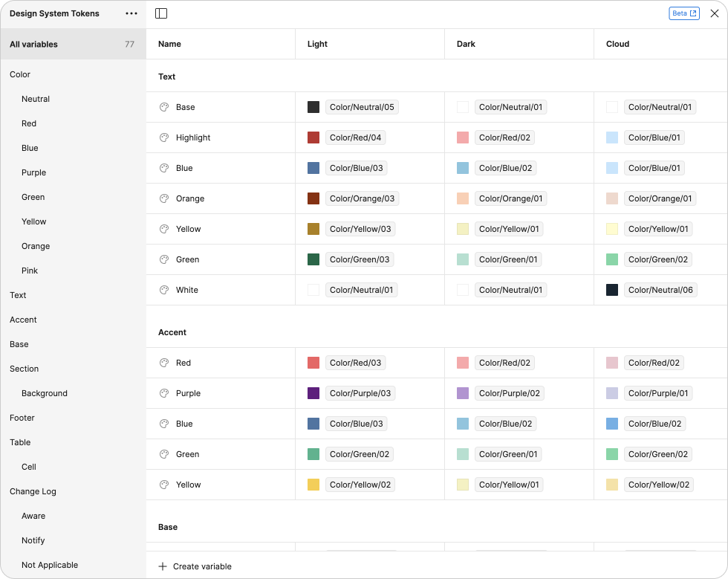Open the Background subgroup under Section
The width and height of the screenshot is (728, 579).
(45, 393)
